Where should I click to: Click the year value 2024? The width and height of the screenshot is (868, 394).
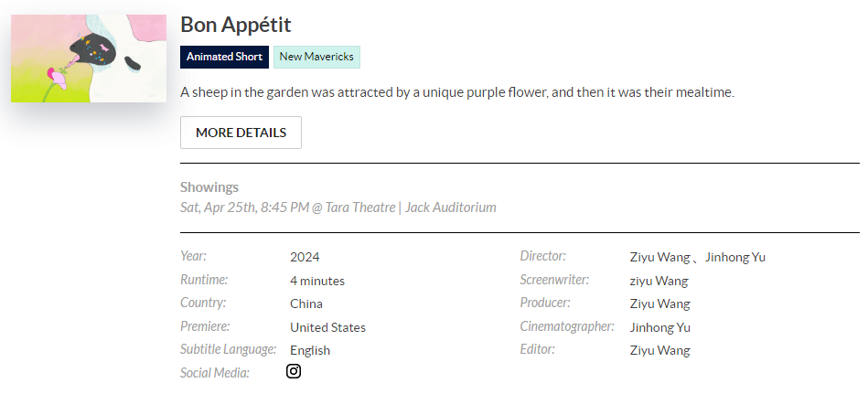coord(305,257)
